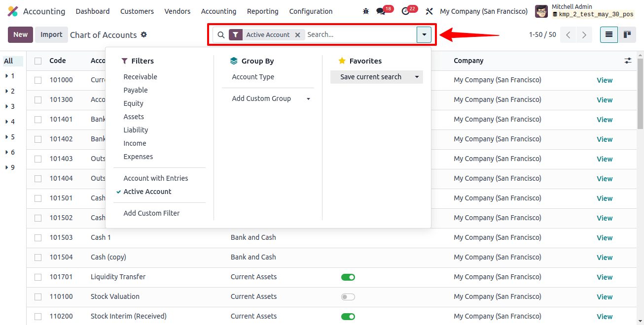Enable reconciliation toggle for Stock Valuation
644x325 pixels.
348,297
